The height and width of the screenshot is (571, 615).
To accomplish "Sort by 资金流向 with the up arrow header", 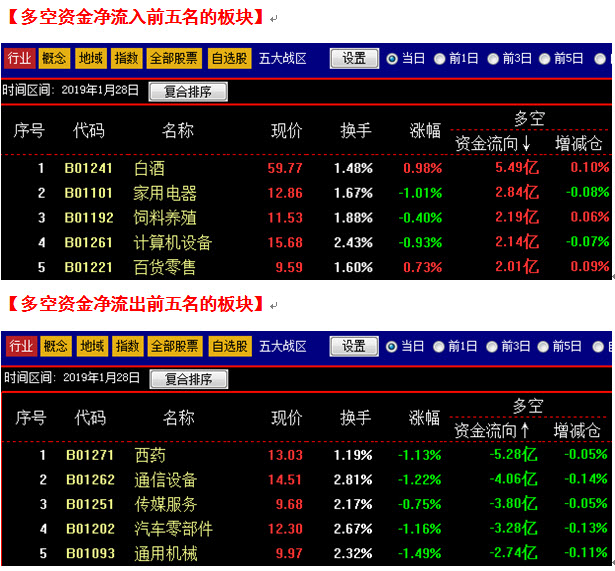I will [x=493, y=431].
